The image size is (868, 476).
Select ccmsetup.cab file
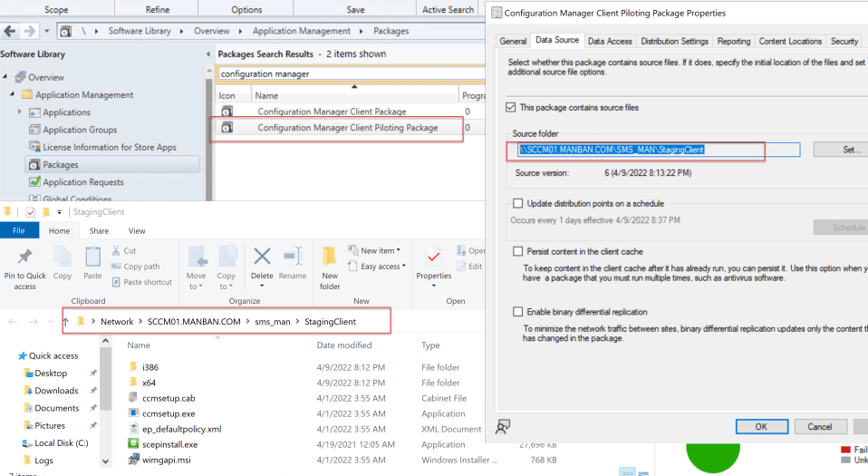169,398
